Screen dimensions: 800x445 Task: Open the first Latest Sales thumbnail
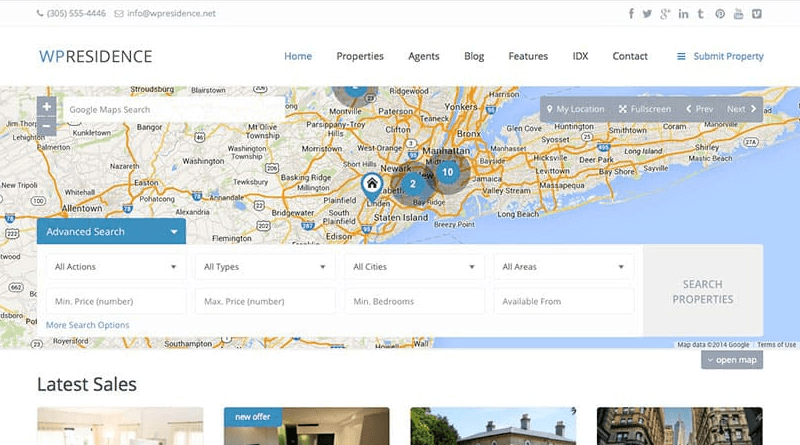click(x=120, y=426)
